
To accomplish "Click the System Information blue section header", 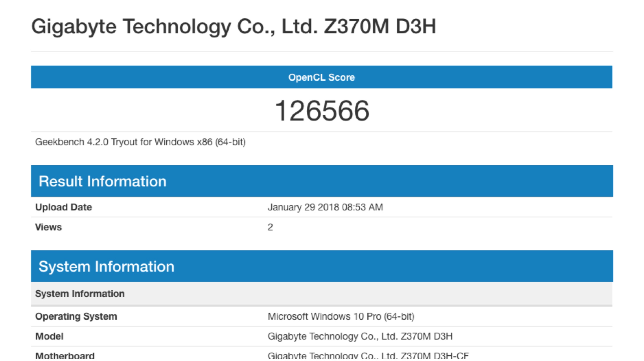I will (107, 267).
